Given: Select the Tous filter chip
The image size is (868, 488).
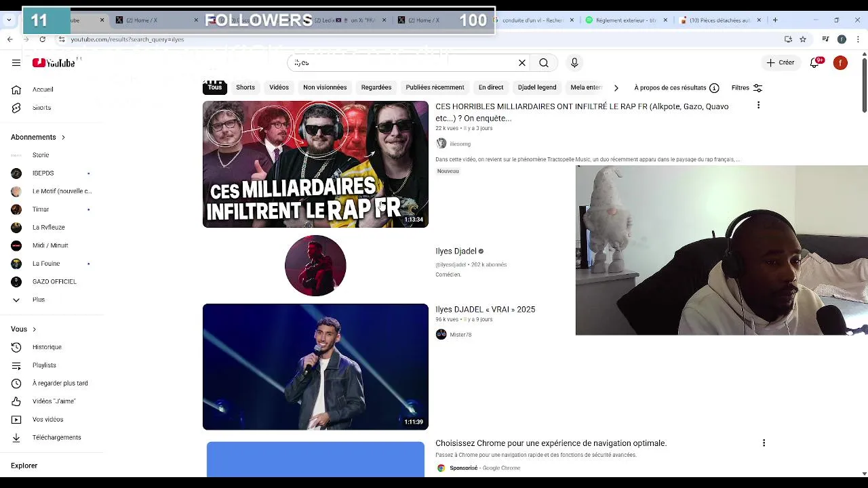Looking at the screenshot, I should pos(215,87).
